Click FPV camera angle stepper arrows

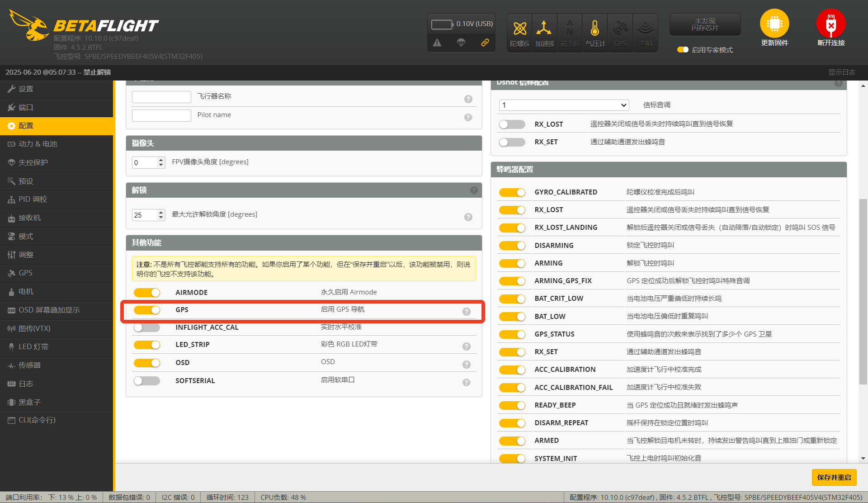161,162
